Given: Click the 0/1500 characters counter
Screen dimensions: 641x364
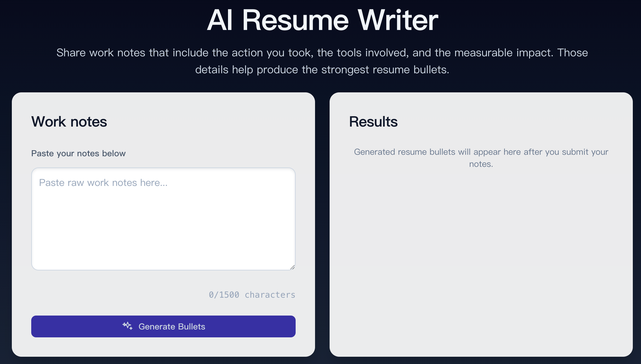Looking at the screenshot, I should coord(252,295).
